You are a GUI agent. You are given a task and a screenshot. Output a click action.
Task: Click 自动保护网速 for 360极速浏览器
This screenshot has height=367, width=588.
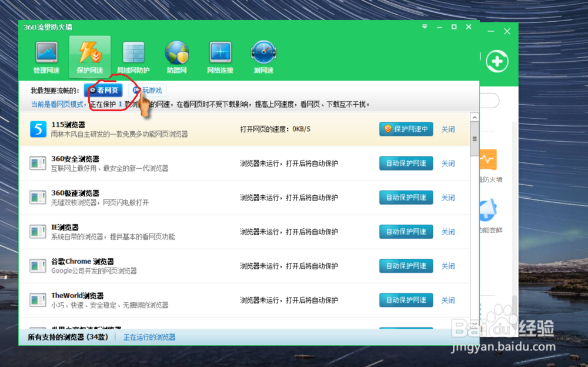click(x=406, y=198)
